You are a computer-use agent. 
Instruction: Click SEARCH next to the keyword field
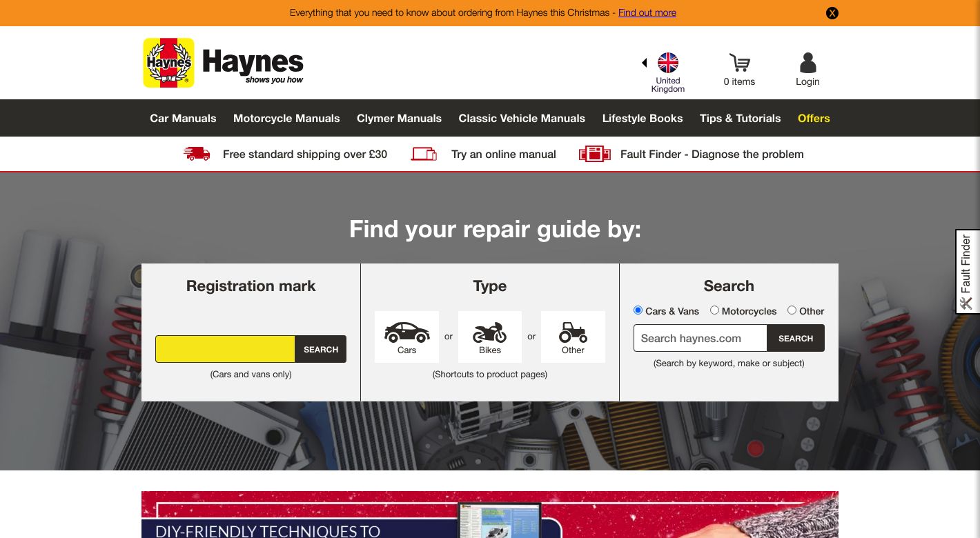(x=796, y=338)
